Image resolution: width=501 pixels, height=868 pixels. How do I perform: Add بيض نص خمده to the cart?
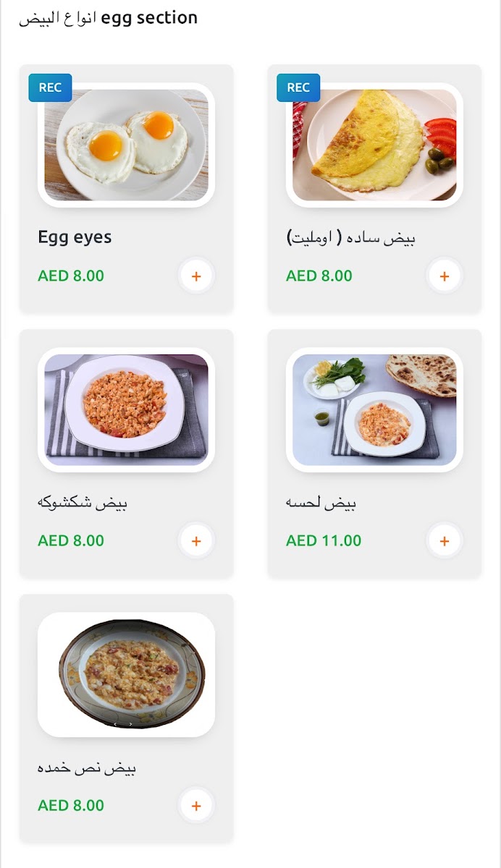click(x=196, y=805)
